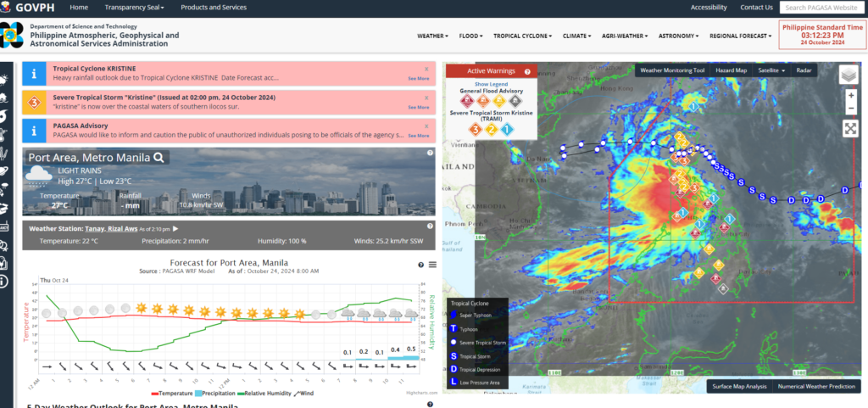Expand the AGRI-WEATHER navigation dropdown
The image size is (868, 408).
pyautogui.click(x=625, y=36)
